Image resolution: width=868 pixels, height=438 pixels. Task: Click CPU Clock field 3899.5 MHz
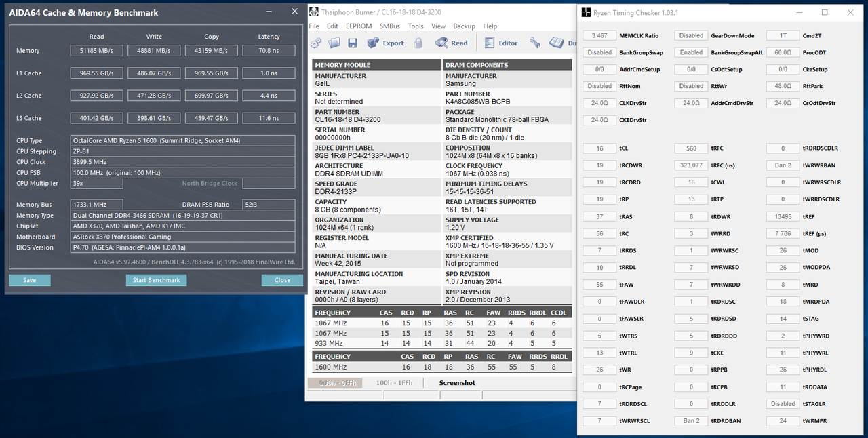(x=183, y=162)
